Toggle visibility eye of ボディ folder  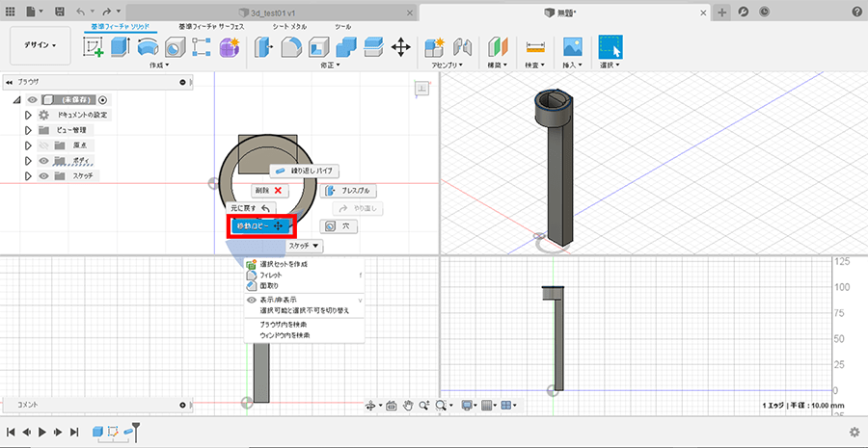point(43,161)
